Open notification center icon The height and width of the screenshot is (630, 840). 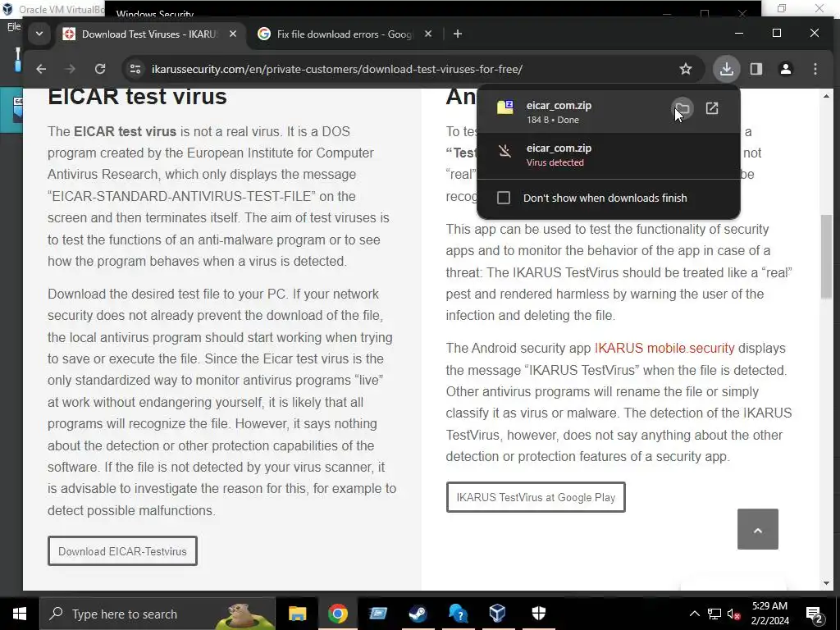click(x=815, y=614)
